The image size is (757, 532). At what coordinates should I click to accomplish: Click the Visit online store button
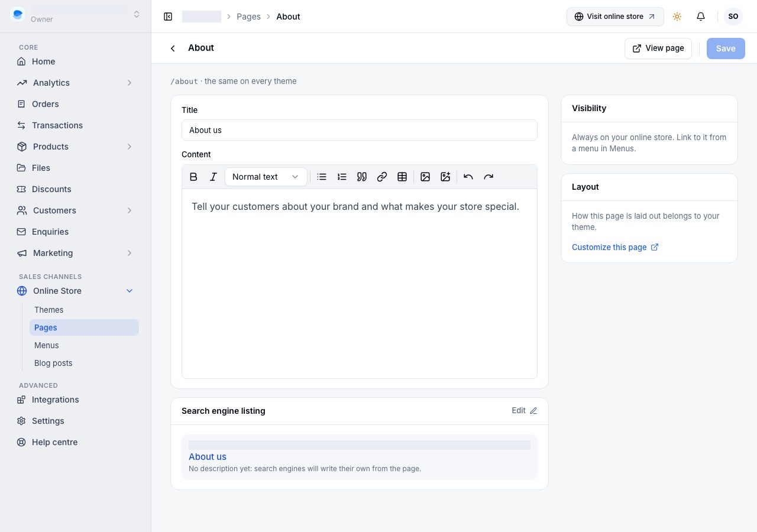point(615,17)
